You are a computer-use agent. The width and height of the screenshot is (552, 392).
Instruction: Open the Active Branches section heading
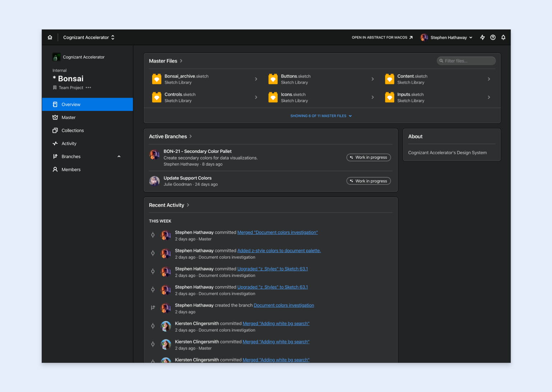170,136
